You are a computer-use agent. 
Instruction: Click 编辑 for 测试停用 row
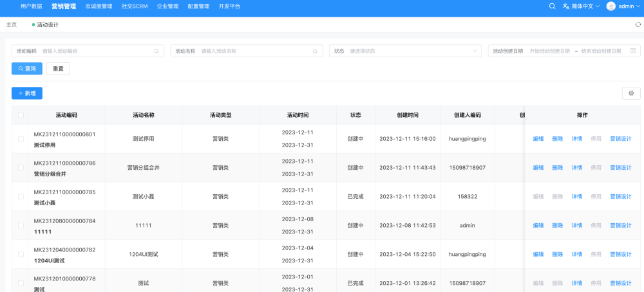click(x=538, y=139)
